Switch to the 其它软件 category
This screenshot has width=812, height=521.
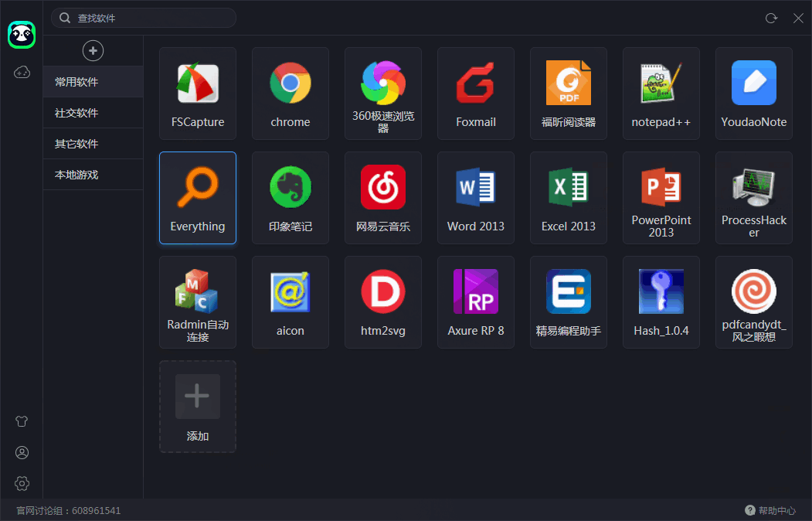pyautogui.click(x=93, y=144)
